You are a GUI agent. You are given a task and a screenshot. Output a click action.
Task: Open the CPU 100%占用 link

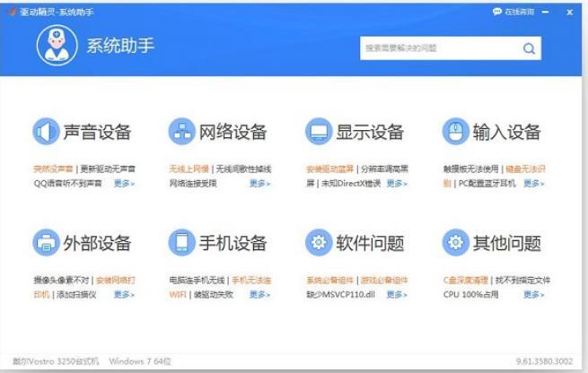click(x=471, y=295)
